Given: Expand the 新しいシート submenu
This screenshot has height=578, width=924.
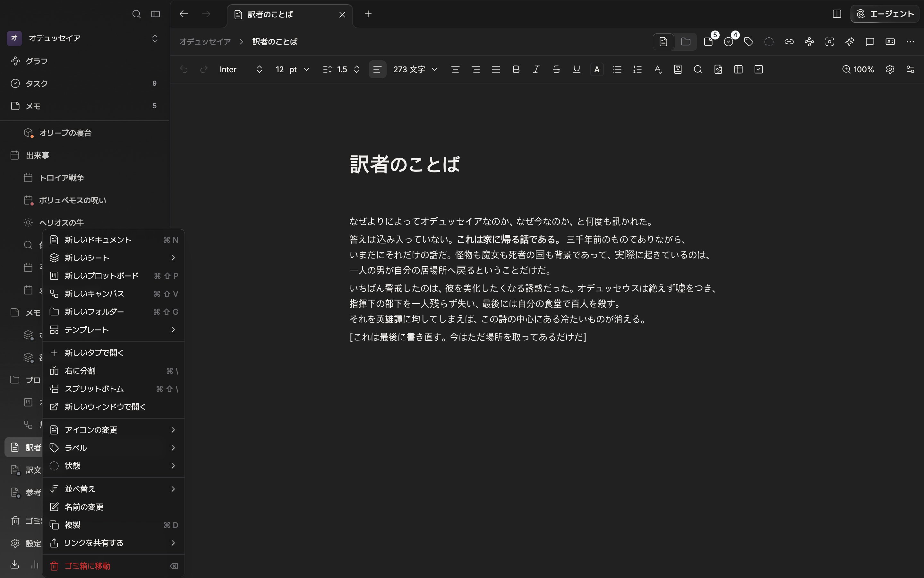Looking at the screenshot, I should (x=113, y=258).
